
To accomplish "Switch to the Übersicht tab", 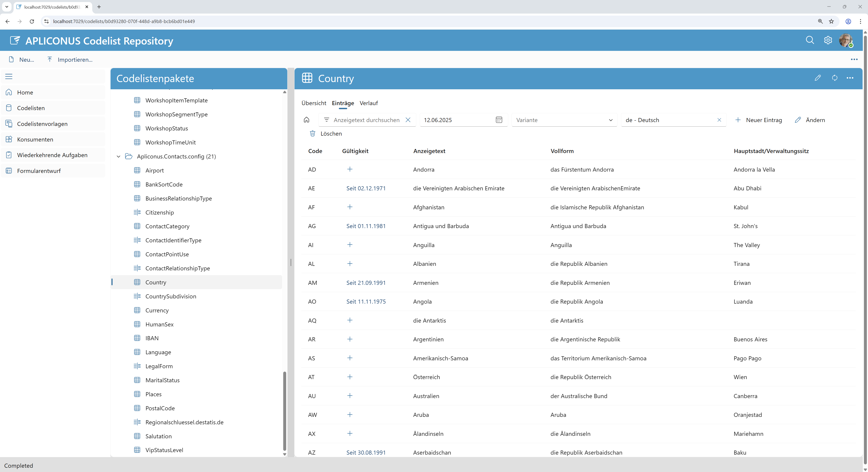I will 314,103.
